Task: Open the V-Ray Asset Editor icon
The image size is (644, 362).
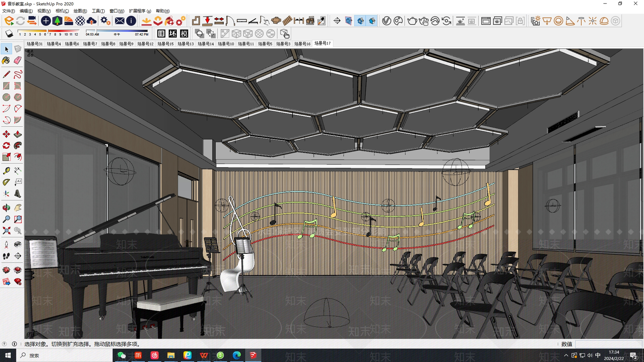Action: point(387,21)
